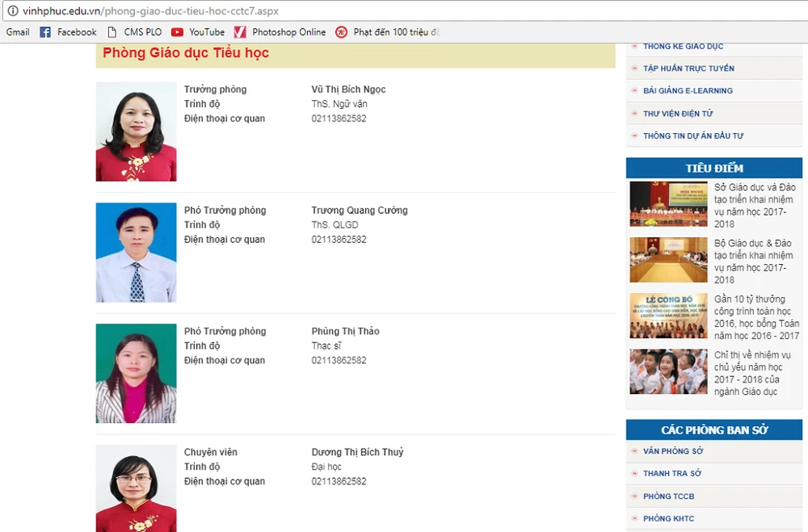This screenshot has height=532, width=808.
Task: Click thumbnail of Lễ công bố news item
Action: tap(668, 316)
